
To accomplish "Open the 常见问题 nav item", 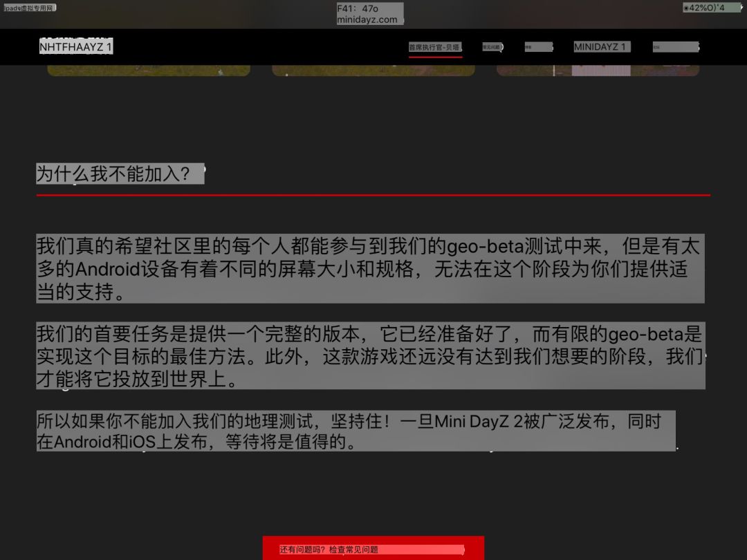I will pos(492,47).
